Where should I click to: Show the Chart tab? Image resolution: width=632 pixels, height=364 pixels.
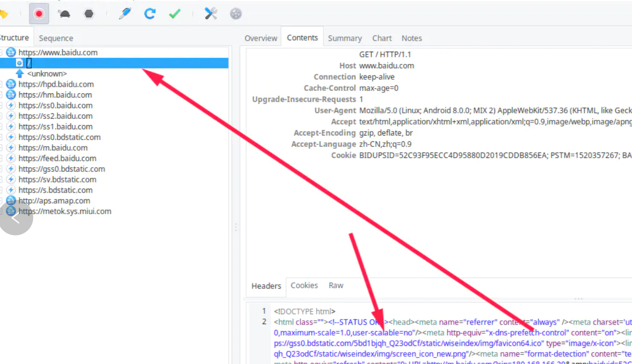(382, 38)
